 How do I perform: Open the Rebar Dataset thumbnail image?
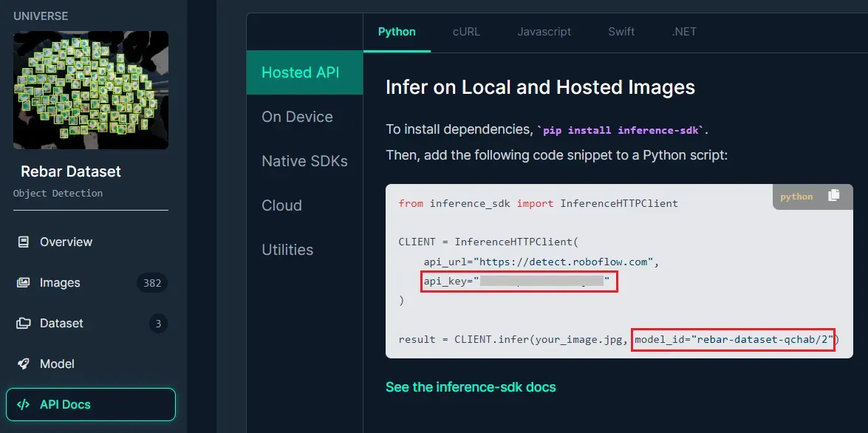[x=91, y=90]
